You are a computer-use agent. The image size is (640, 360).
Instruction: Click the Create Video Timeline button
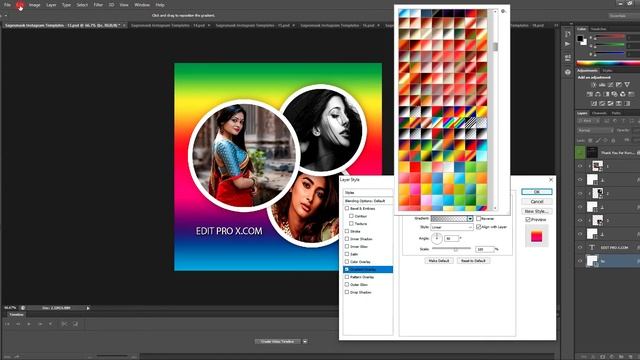click(x=278, y=341)
